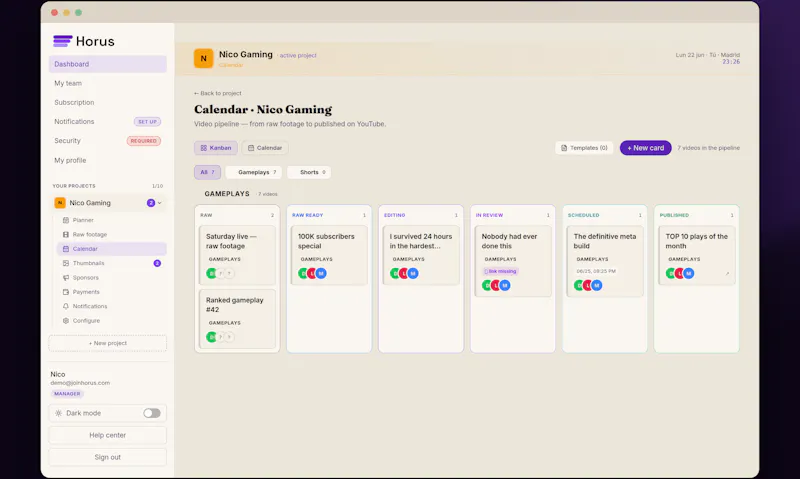Click the 'RAW READY' column header
Image resolution: width=800 pixels, height=479 pixels.
point(308,215)
